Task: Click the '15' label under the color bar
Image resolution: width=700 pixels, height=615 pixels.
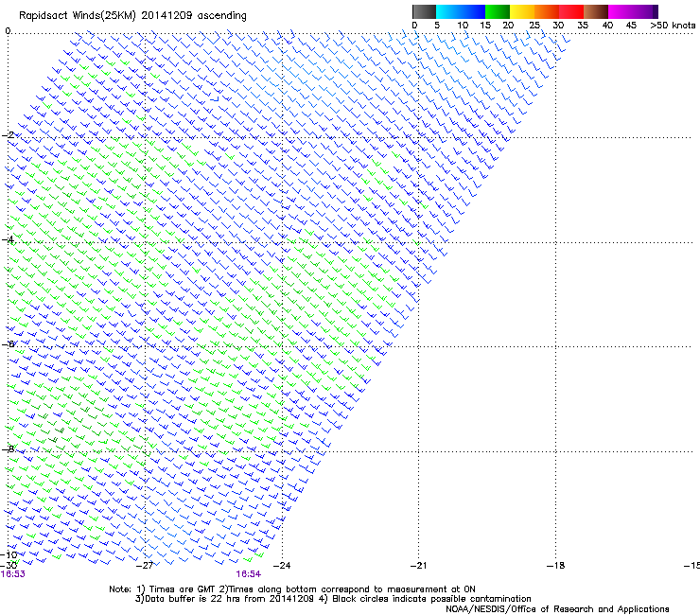Action: pyautogui.click(x=485, y=25)
